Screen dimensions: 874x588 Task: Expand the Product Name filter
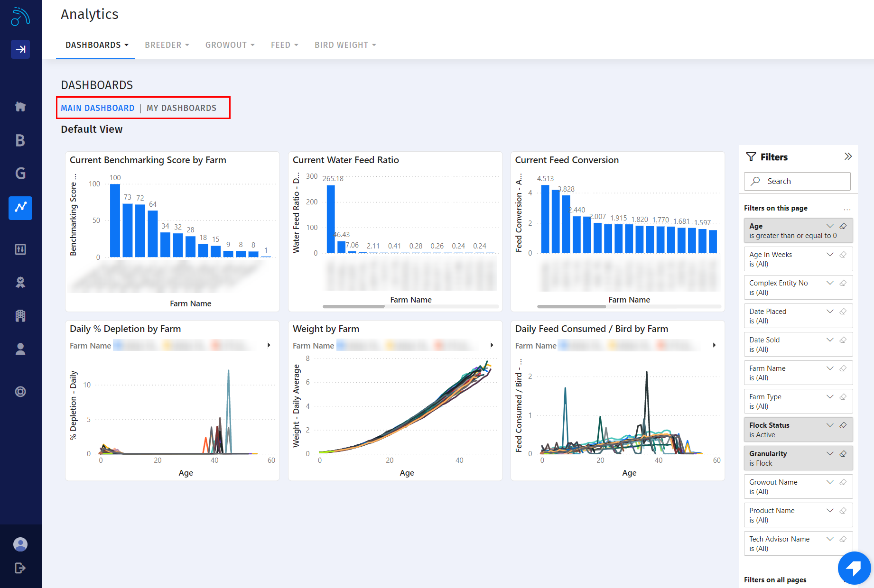(x=830, y=511)
